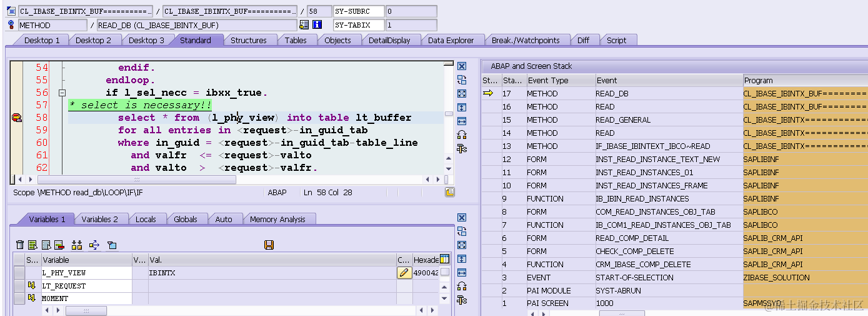
Task: Open the Structures tab
Action: point(249,40)
